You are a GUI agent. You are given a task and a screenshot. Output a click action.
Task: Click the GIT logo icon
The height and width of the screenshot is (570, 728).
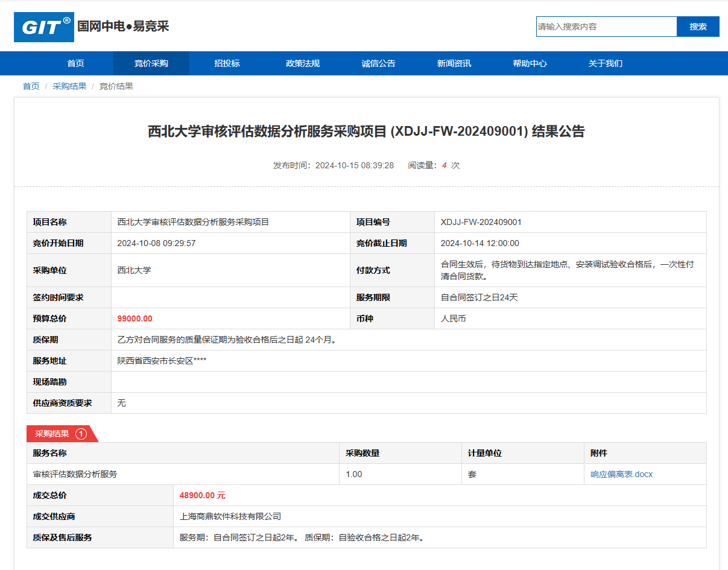(44, 27)
